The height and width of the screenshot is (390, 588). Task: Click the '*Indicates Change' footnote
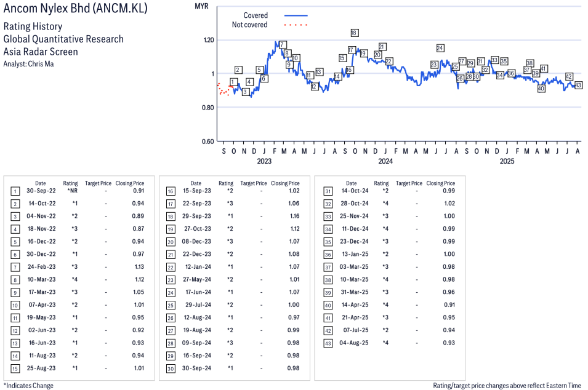tap(28, 386)
